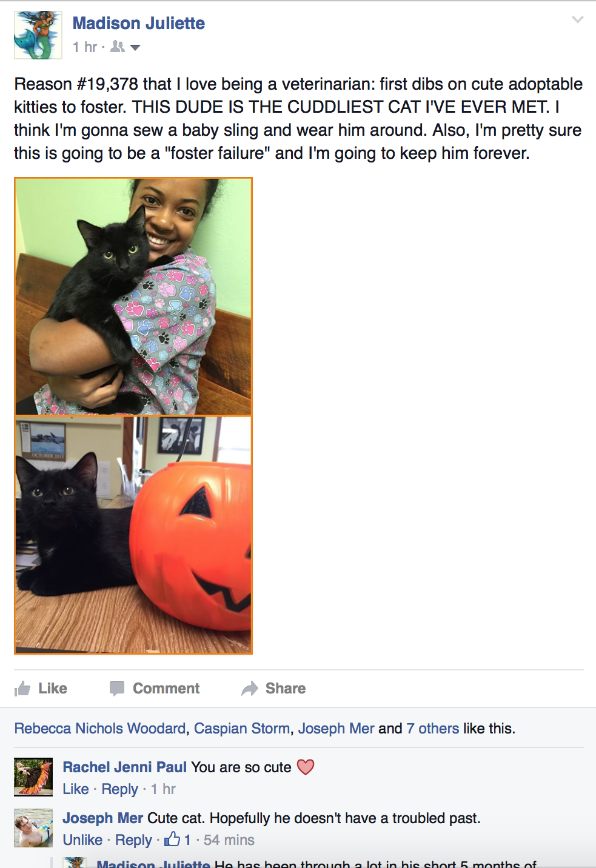Click the Comment speech bubble icon
596x868 pixels.
point(117,689)
